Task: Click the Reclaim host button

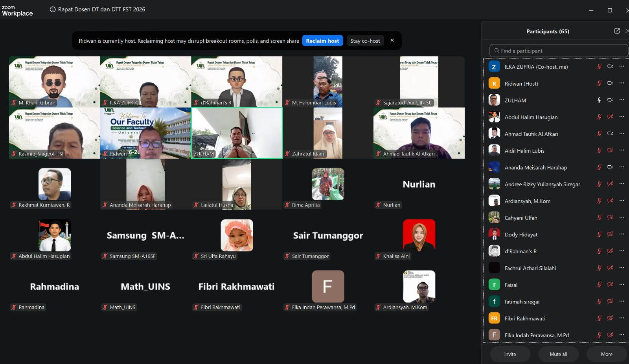Action: pos(322,41)
